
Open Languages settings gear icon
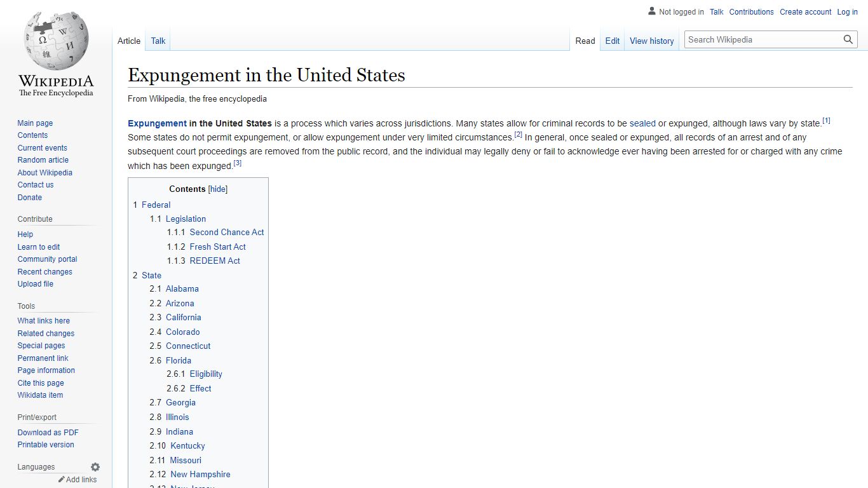[x=95, y=467]
